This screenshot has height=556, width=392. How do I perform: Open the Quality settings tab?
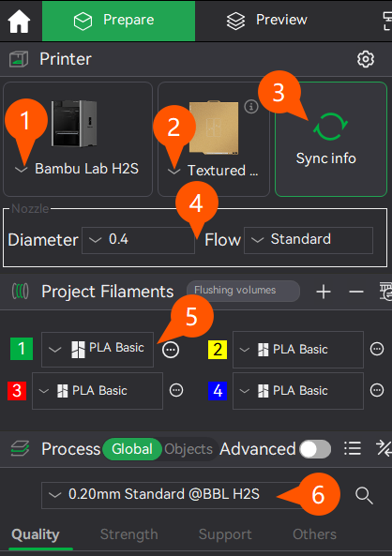tap(36, 534)
